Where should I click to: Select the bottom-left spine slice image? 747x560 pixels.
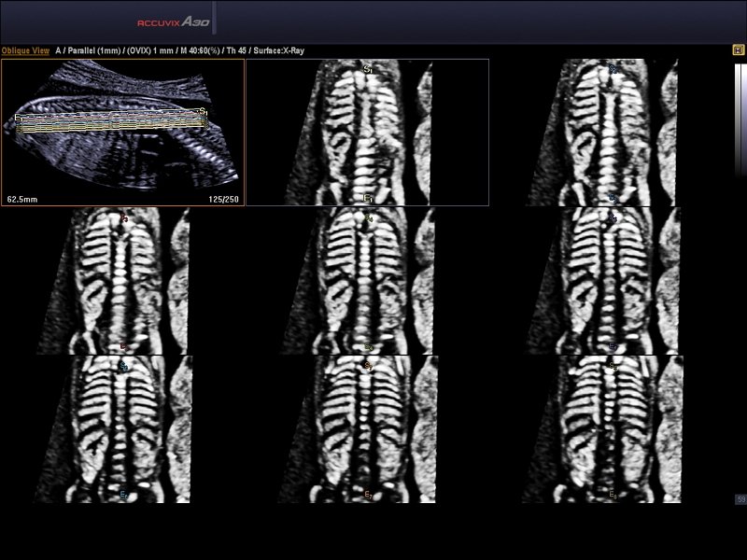click(121, 429)
